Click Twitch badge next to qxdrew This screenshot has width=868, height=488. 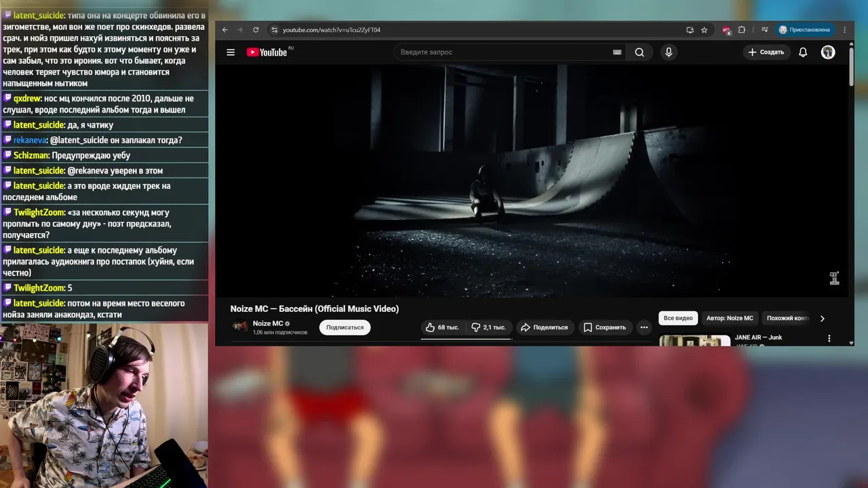pyautogui.click(x=7, y=98)
